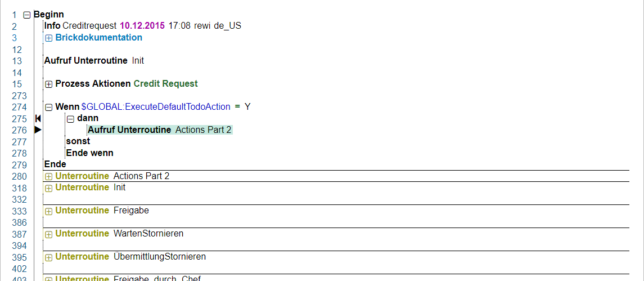Image resolution: width=644 pixels, height=281 pixels.
Task: Expand Prozess Aktionen Credit Request block
Action: pos(48,84)
